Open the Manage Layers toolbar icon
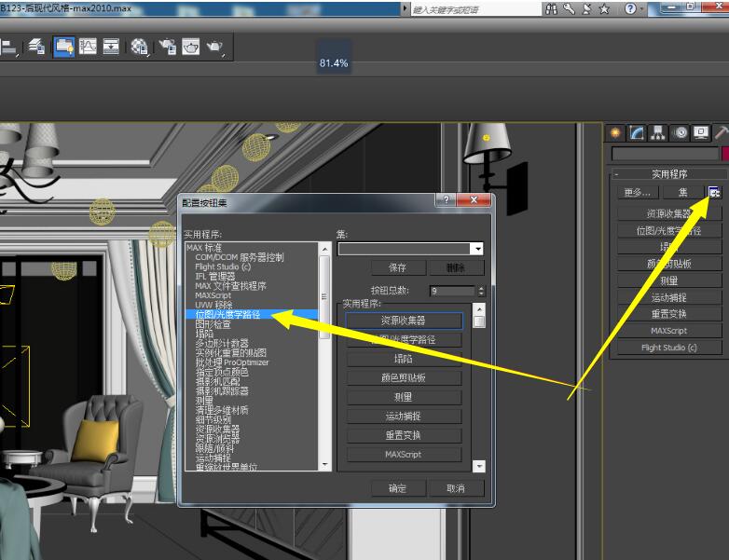Image resolution: width=729 pixels, height=560 pixels. pos(36,47)
